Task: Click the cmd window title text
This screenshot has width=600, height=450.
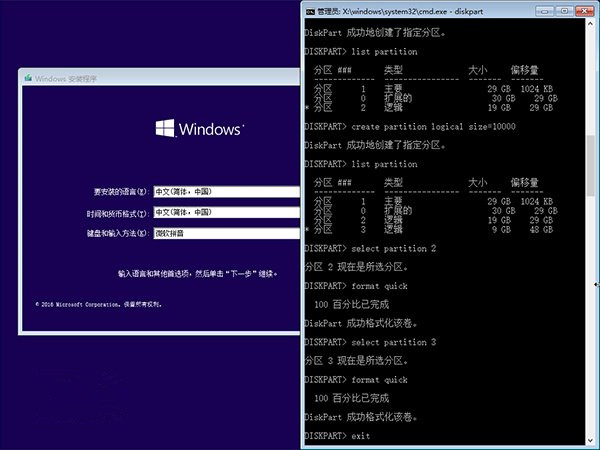Action: [400, 11]
